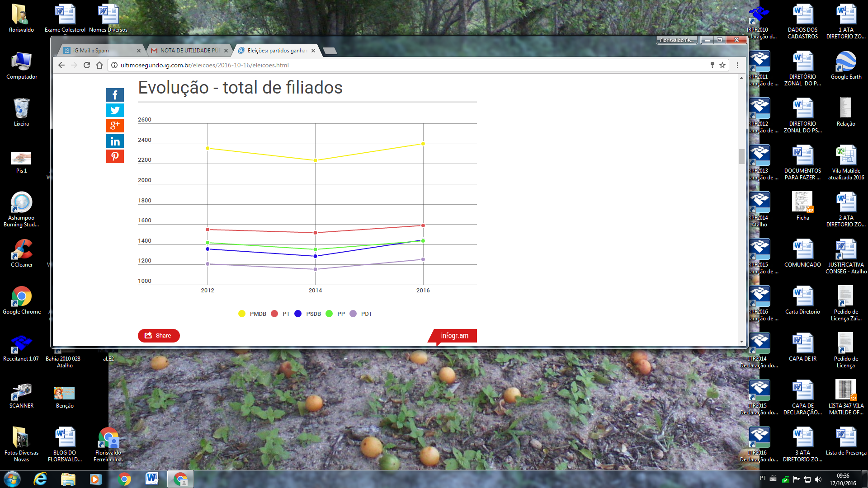Click the Twitter share icon

tap(115, 110)
